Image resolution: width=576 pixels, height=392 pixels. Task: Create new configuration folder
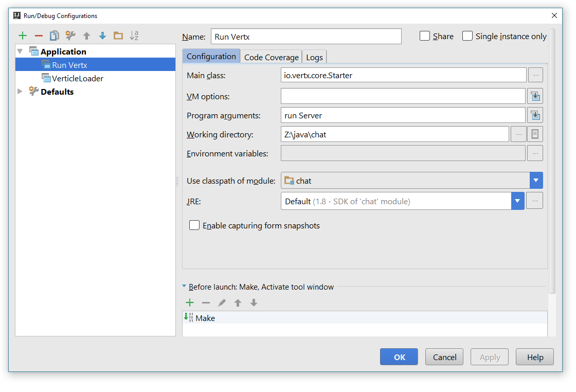118,35
